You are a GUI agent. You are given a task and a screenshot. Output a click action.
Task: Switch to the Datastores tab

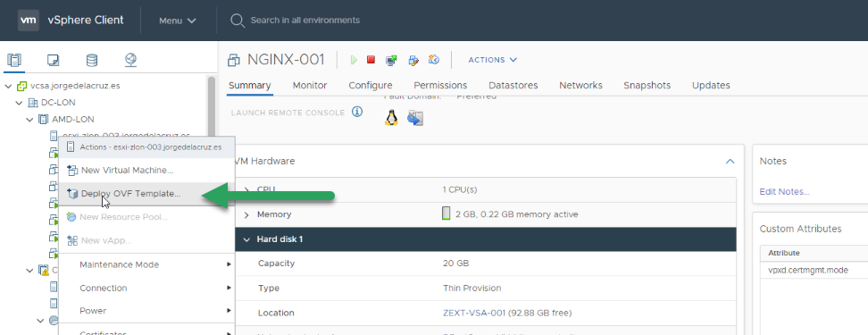tap(513, 85)
